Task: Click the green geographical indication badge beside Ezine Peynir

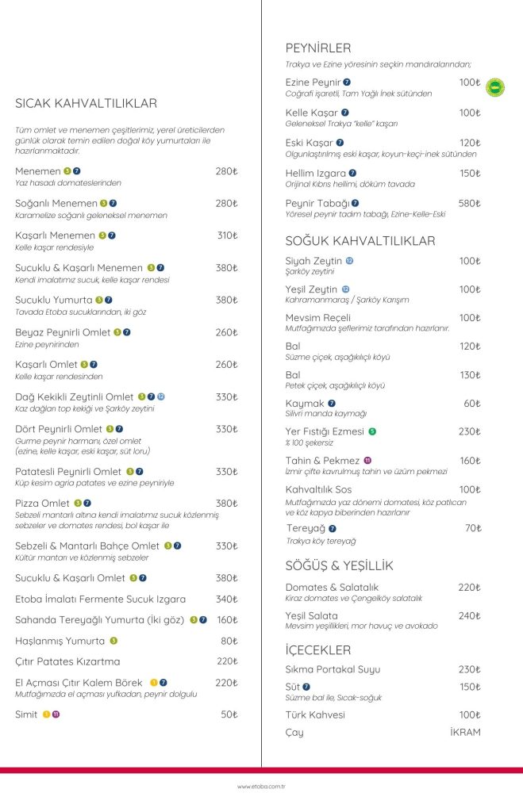Action: [x=495, y=86]
